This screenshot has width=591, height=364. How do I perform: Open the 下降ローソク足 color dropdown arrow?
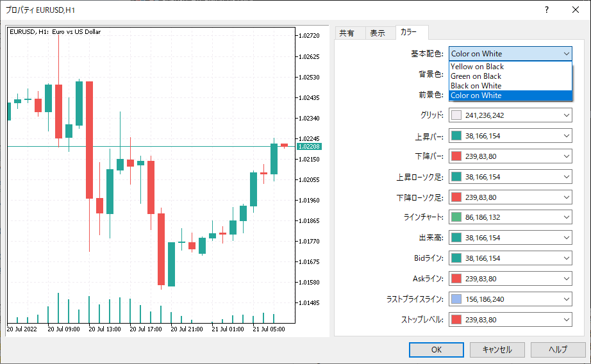(566, 197)
